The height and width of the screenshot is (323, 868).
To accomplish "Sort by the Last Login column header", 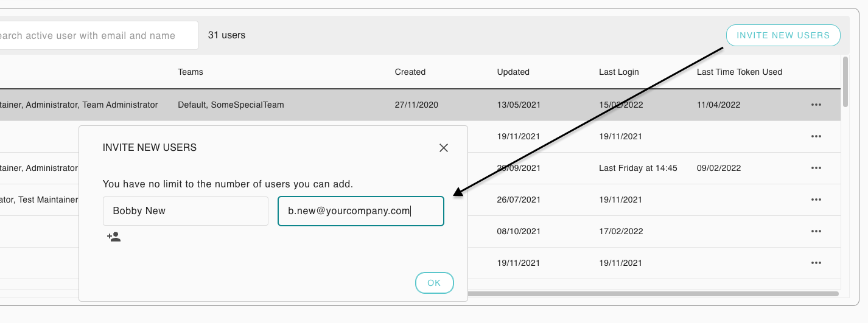I will point(618,72).
